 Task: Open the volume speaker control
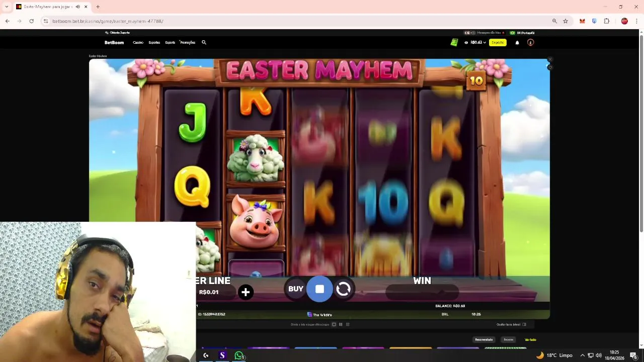point(599,355)
